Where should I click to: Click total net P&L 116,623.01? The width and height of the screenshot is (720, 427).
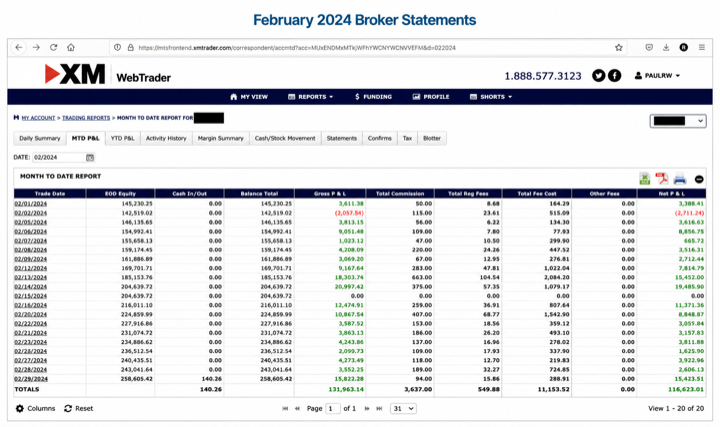click(x=686, y=389)
